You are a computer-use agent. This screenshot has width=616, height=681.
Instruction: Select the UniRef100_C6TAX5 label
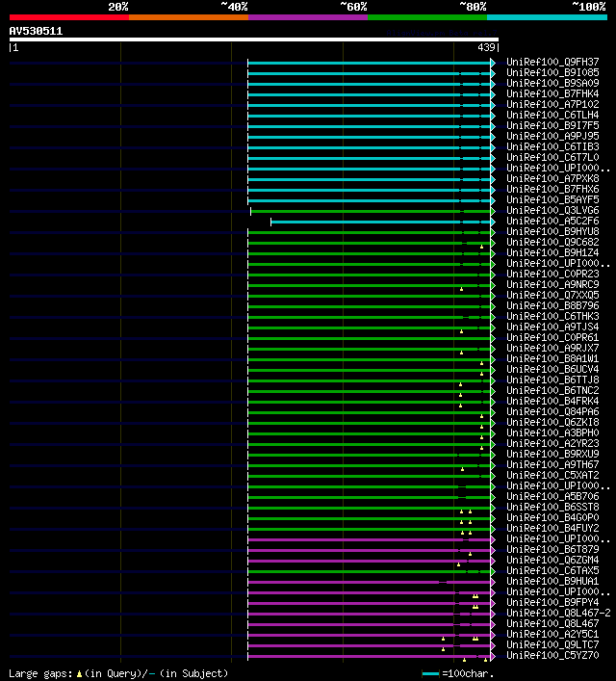[552, 570]
